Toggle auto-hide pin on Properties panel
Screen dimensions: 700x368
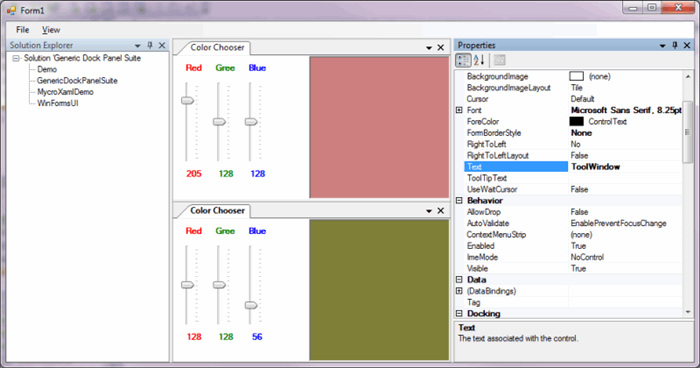coord(675,45)
